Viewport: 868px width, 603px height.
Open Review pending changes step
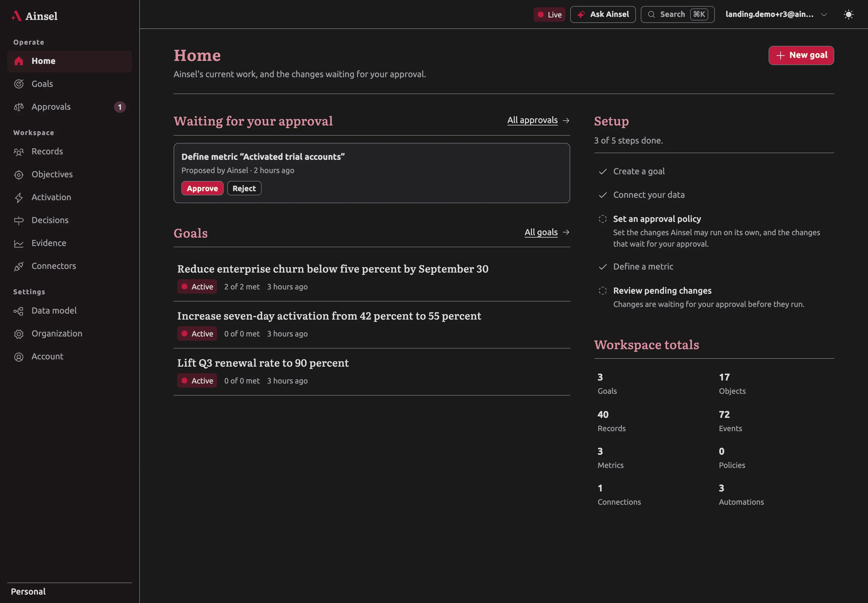pos(662,291)
